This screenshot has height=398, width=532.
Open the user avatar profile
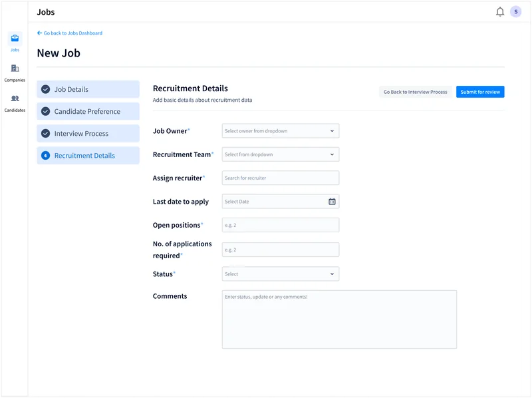tap(516, 12)
